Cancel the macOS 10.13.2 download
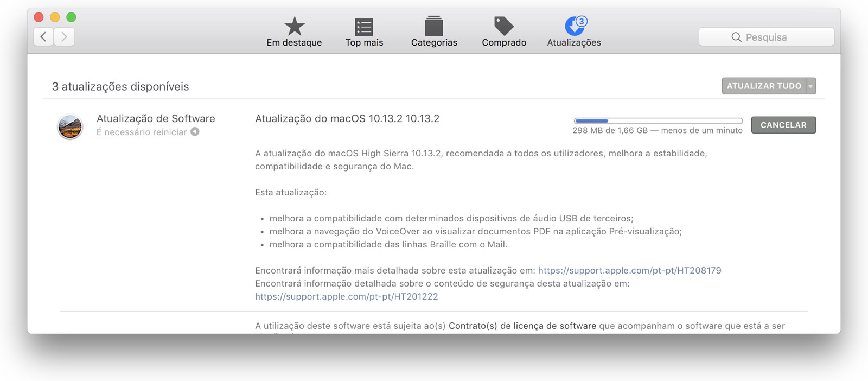Image resolution: width=868 pixels, height=381 pixels. [783, 125]
